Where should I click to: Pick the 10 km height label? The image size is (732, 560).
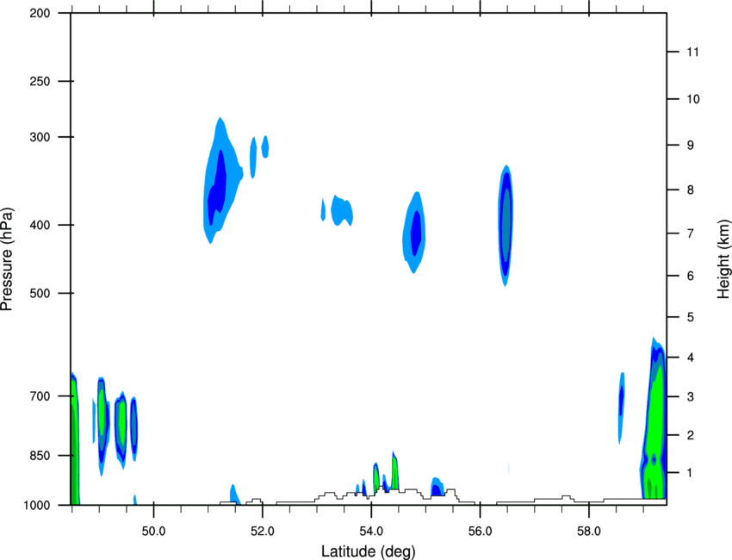(x=693, y=99)
